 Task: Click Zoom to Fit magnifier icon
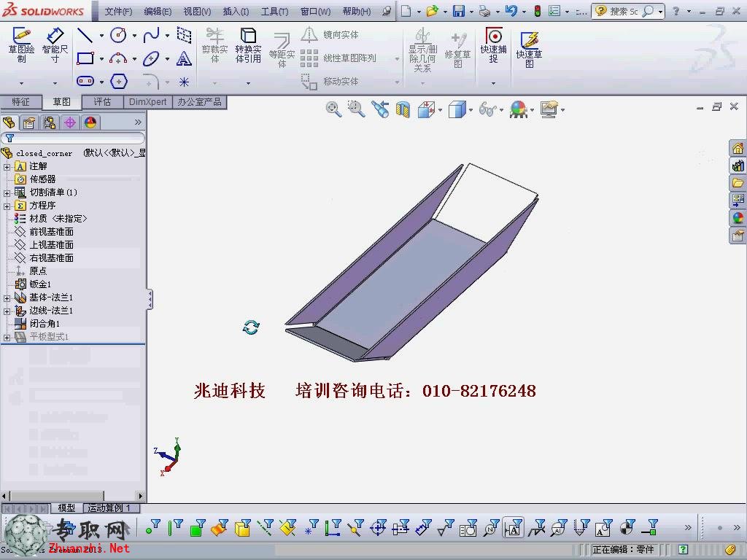pyautogui.click(x=333, y=109)
